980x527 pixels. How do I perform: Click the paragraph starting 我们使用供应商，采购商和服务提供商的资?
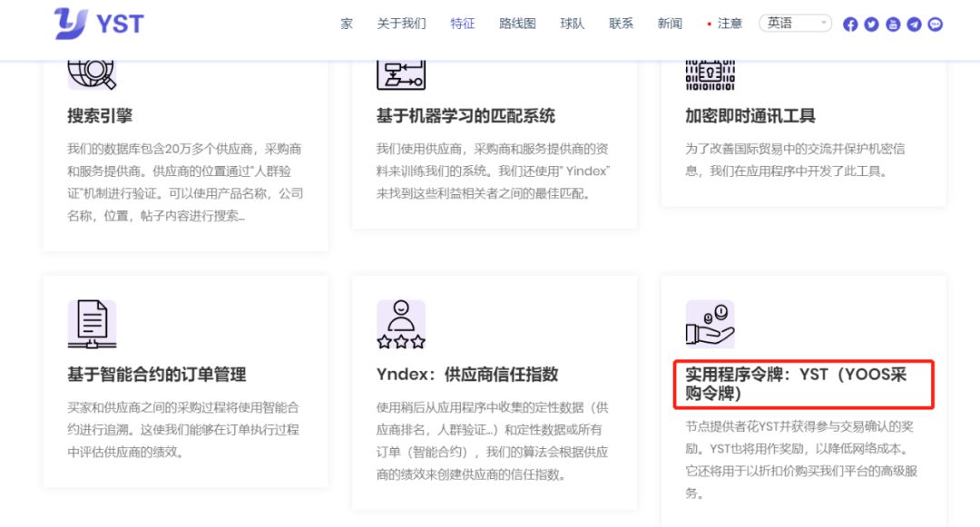[493, 171]
